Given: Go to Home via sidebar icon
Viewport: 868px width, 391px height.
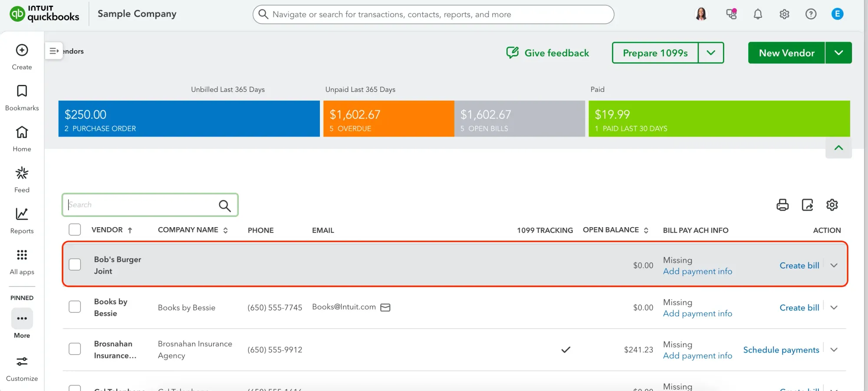Looking at the screenshot, I should [22, 132].
